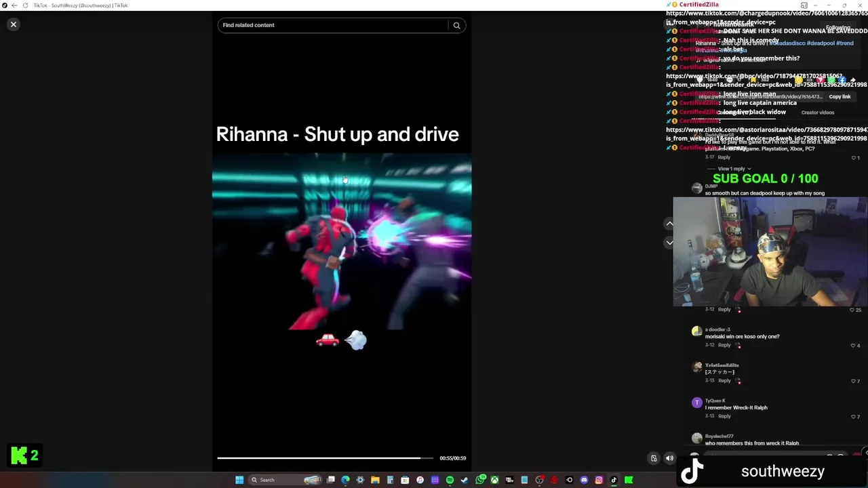This screenshot has height=488, width=868.
Task: Click the Find related content search field
Action: pyautogui.click(x=332, y=25)
